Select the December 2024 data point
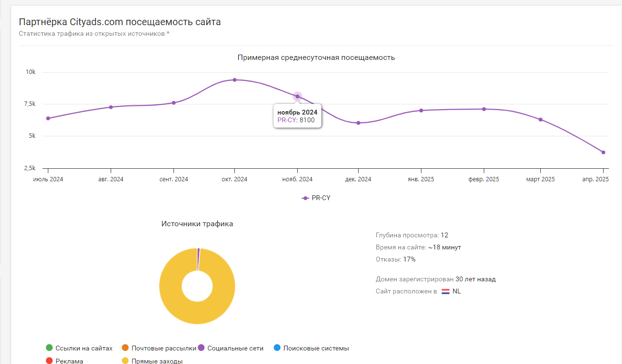 [358, 123]
